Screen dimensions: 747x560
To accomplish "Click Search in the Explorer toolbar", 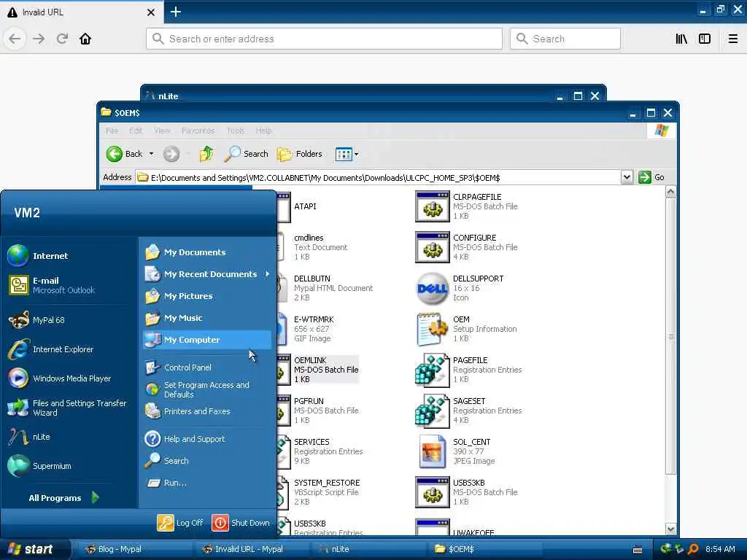I will 247,154.
